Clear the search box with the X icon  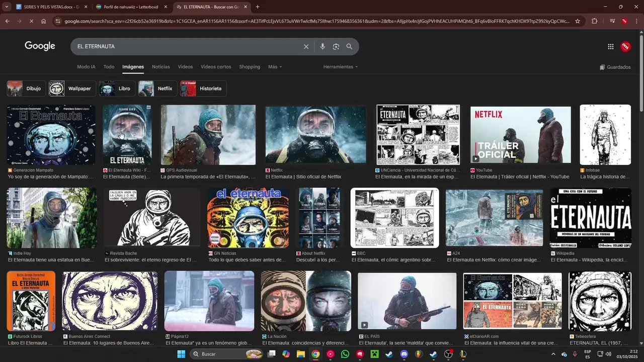coord(306,46)
